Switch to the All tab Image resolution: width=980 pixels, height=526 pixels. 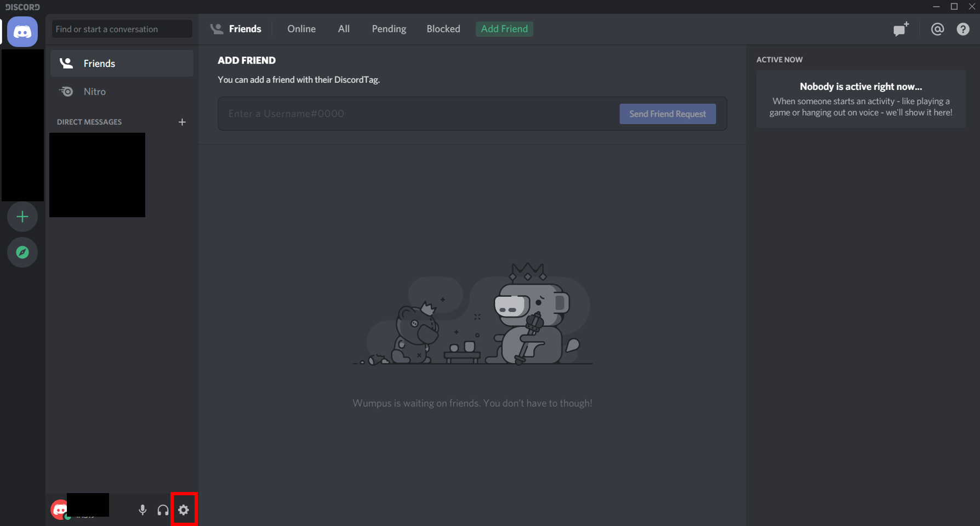344,29
